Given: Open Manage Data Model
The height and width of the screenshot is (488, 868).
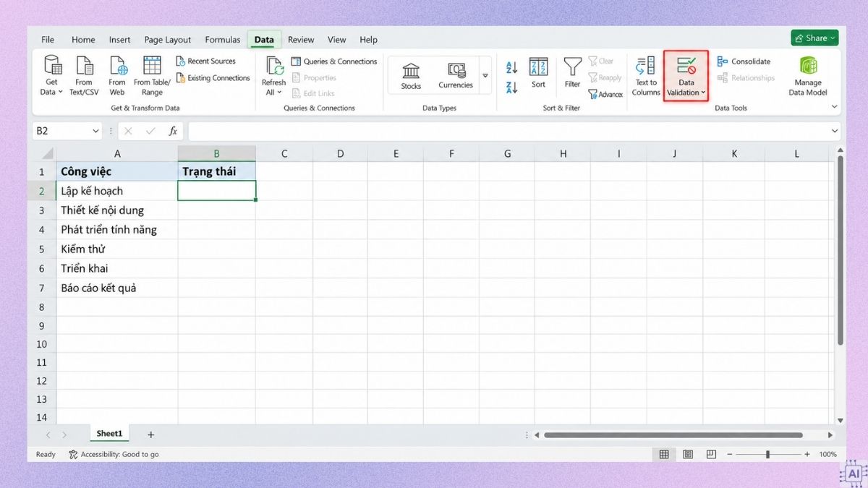Looking at the screenshot, I should click(x=808, y=75).
